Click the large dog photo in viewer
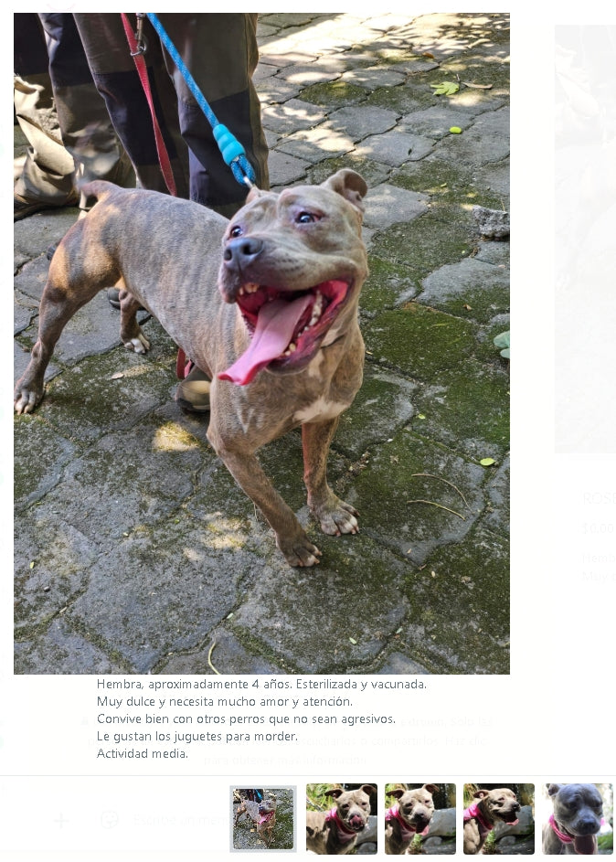The height and width of the screenshot is (862, 616). click(261, 344)
